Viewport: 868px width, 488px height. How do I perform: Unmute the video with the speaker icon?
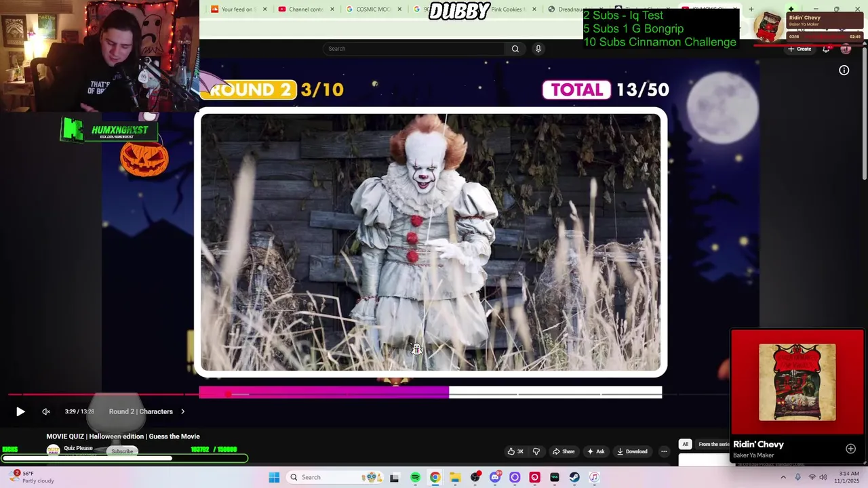click(x=46, y=411)
